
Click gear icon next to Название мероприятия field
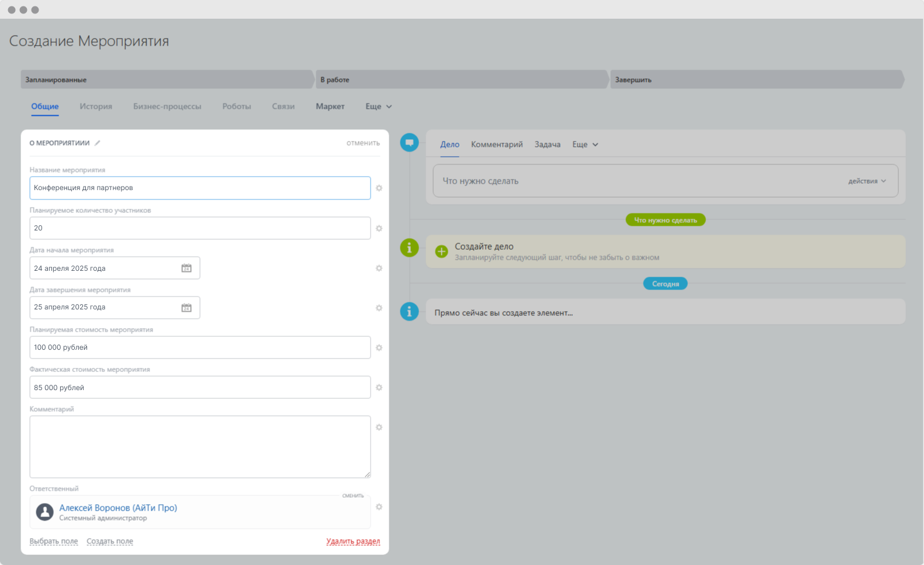point(379,188)
